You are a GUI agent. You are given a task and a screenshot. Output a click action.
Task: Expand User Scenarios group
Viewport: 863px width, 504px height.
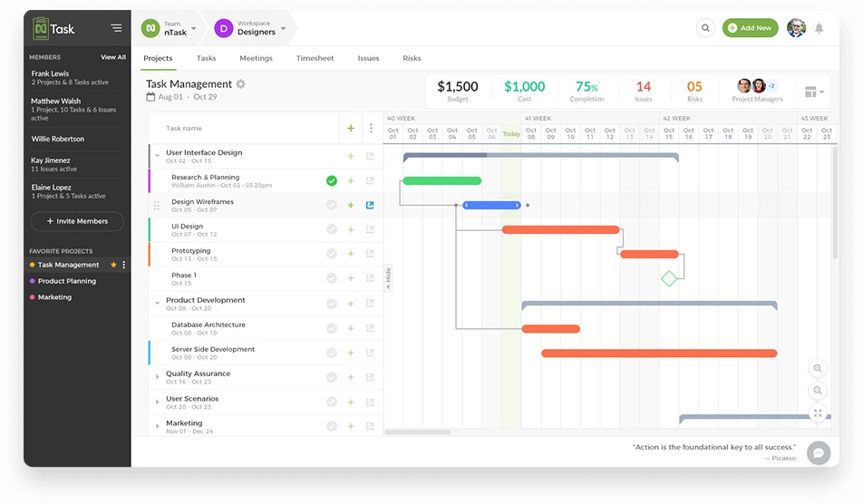[158, 402]
